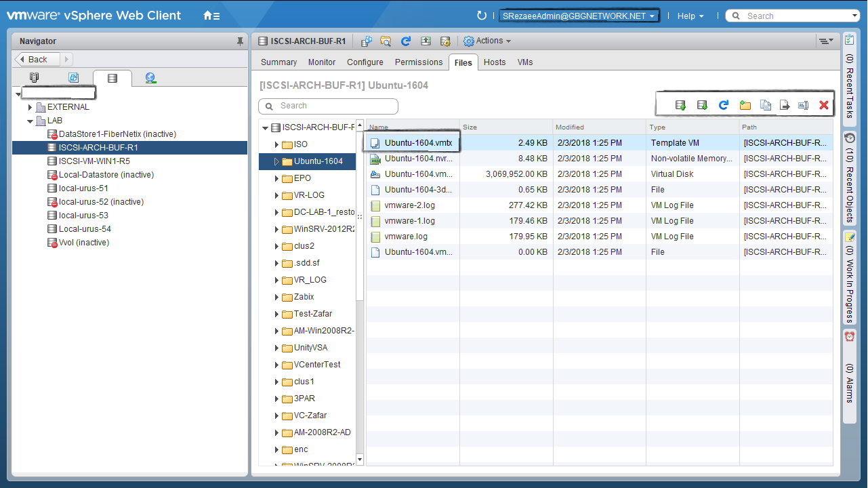Click the top global Search field
The height and width of the screenshot is (488, 868).
793,16
